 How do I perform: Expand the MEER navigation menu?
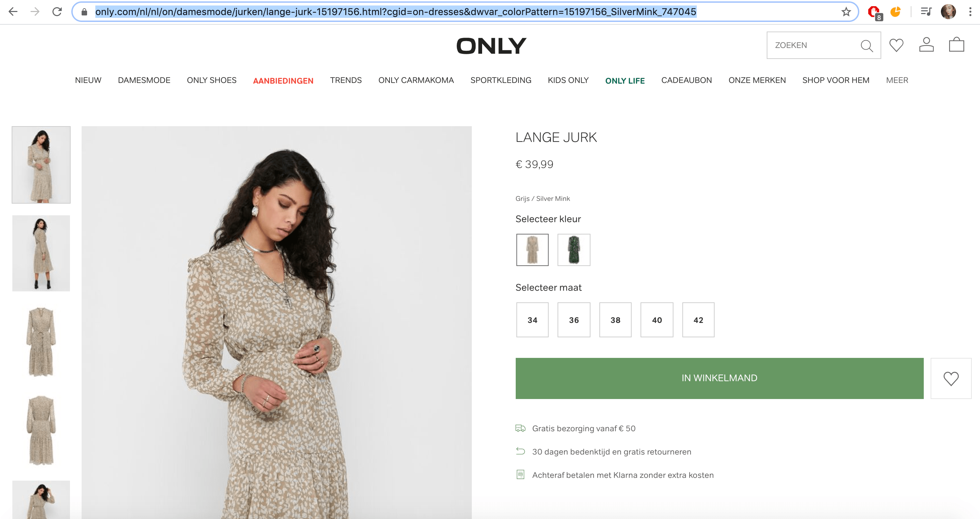click(x=897, y=80)
